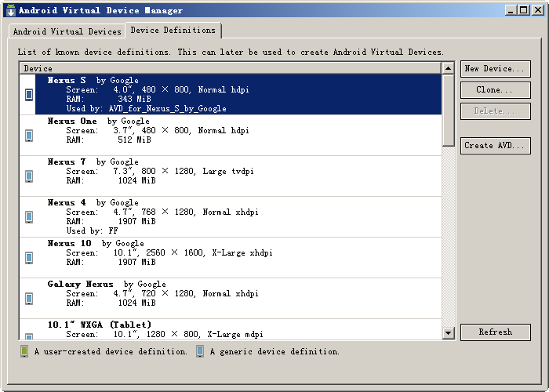Image resolution: width=549 pixels, height=392 pixels.
Task: Select the Nexus 10 by Google entry
Action: pos(231,258)
